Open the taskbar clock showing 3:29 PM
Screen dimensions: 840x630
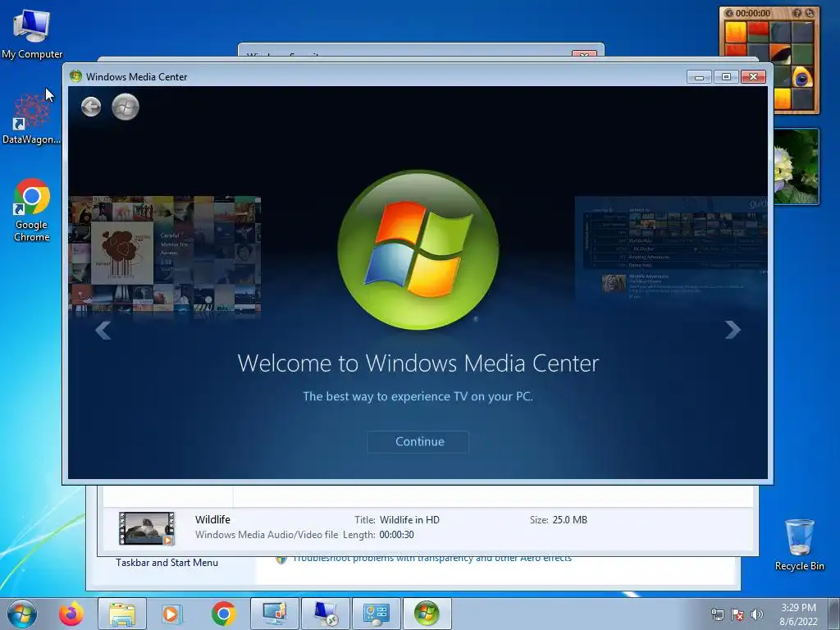coord(798,614)
